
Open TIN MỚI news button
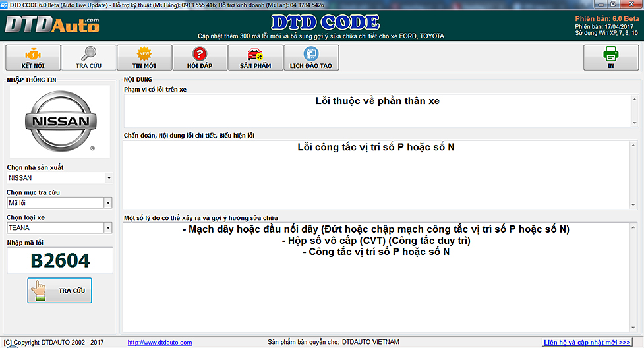point(144,57)
